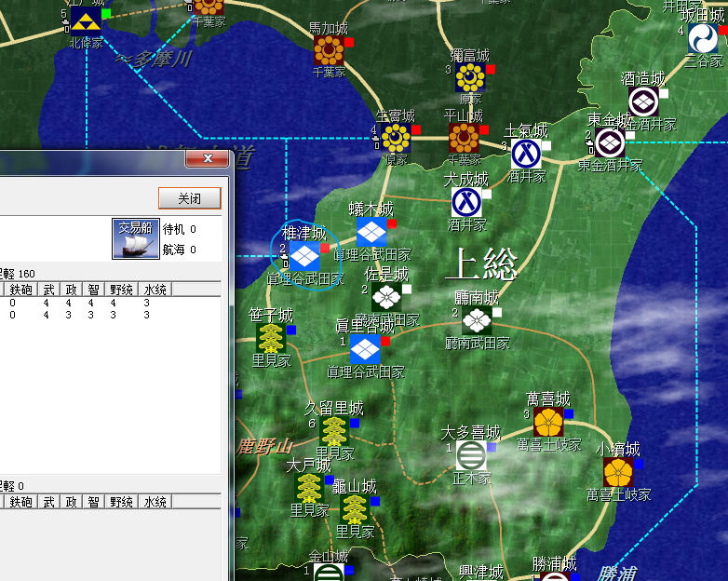Select the 酒造城 castle crest
This screenshot has width=728, height=581.
[643, 101]
